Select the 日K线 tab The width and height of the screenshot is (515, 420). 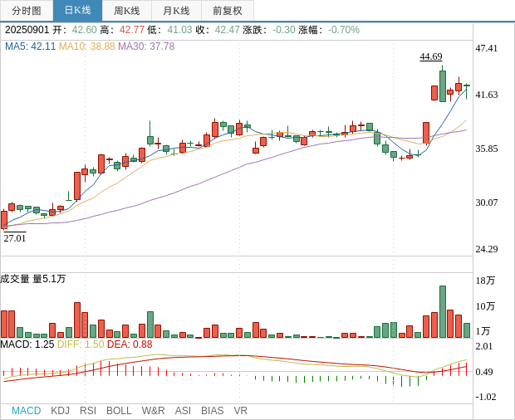(x=77, y=11)
